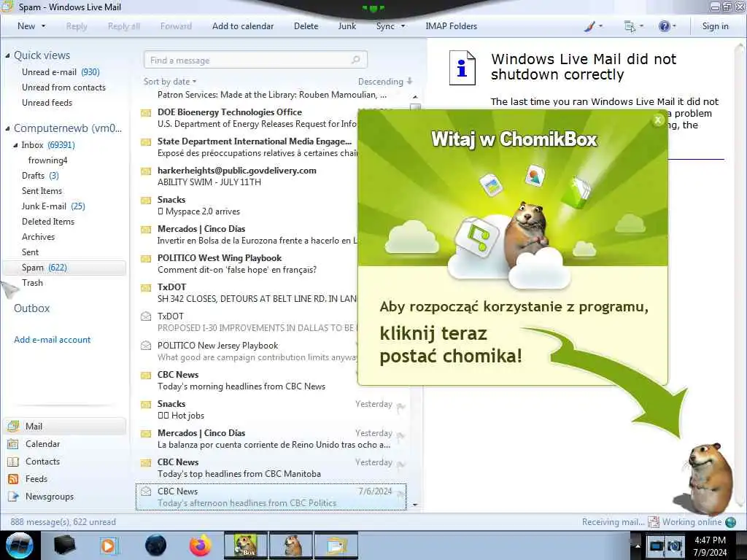Click Sign in

click(715, 26)
